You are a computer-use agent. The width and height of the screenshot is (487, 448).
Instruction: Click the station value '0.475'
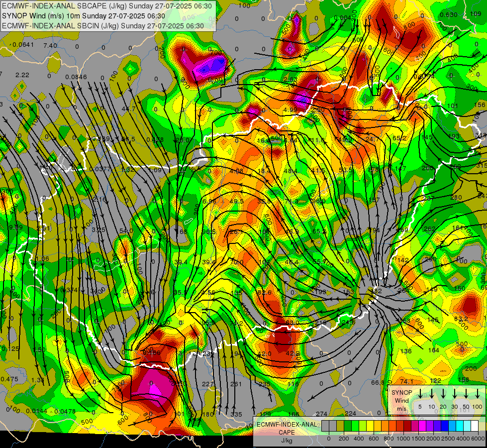click(x=9, y=379)
